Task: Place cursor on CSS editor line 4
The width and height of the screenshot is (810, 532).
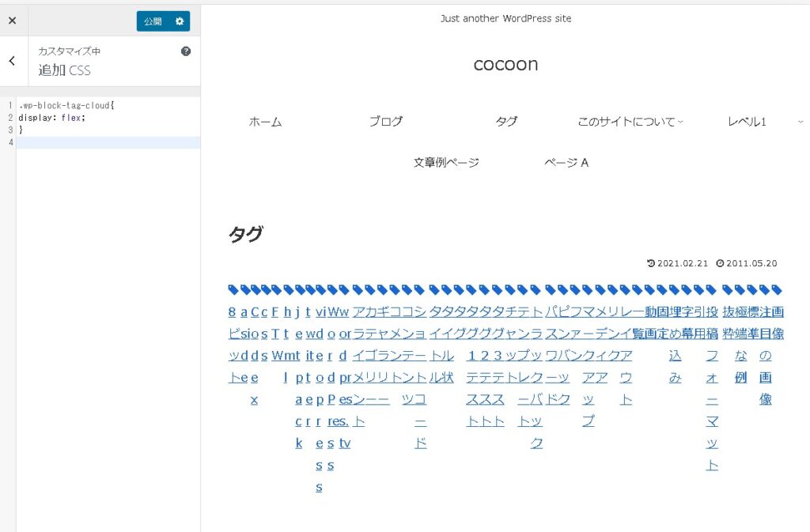Action: (108, 142)
